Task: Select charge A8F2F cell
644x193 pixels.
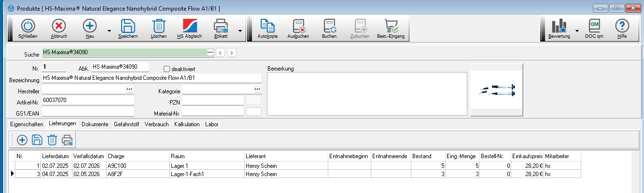Action: [138, 174]
